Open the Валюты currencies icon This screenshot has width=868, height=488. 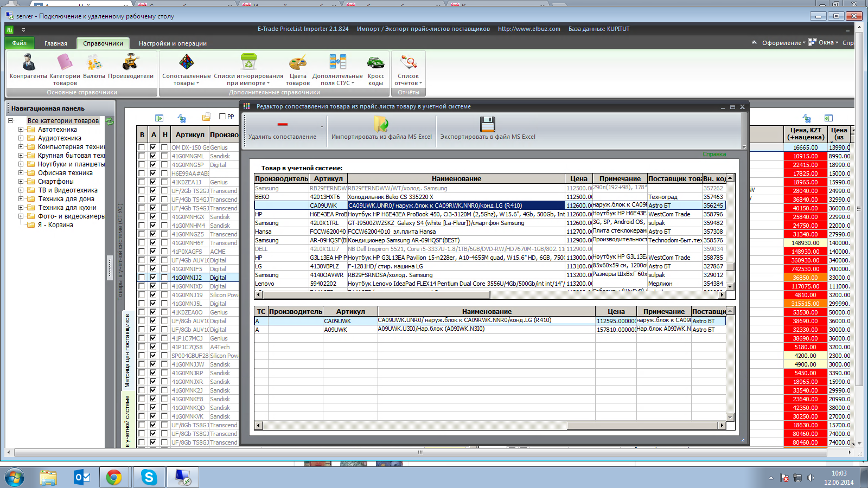[94, 62]
